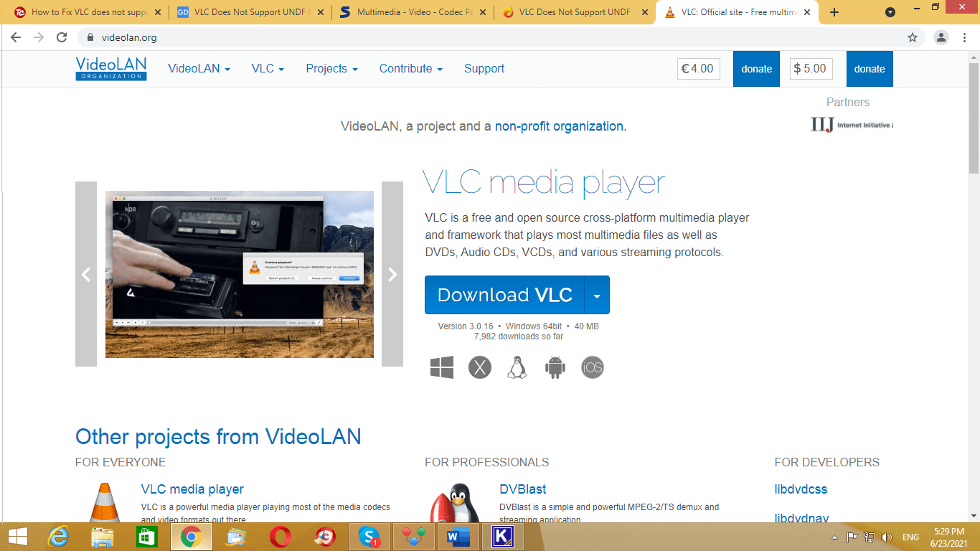The width and height of the screenshot is (980, 551).
Task: Click 'Other projects from VideoLAN' heading
Action: point(218,436)
